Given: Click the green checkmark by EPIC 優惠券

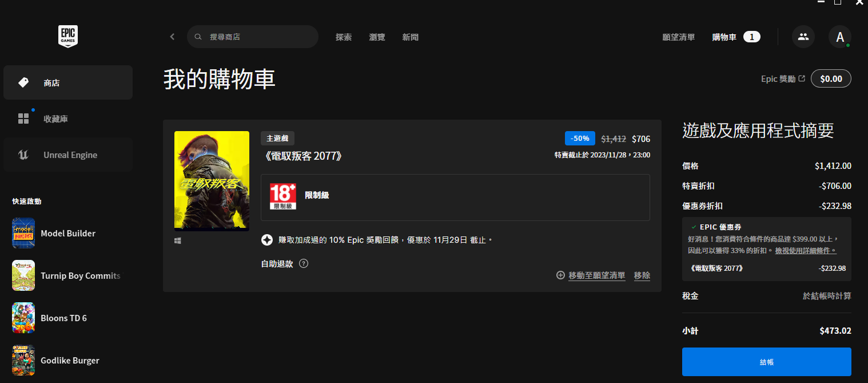Looking at the screenshot, I should 694,227.
